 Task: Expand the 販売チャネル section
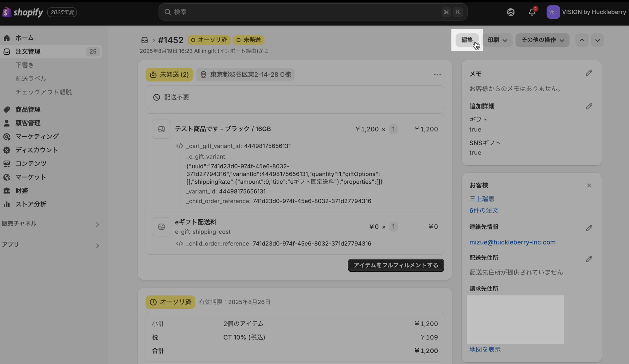click(x=51, y=224)
